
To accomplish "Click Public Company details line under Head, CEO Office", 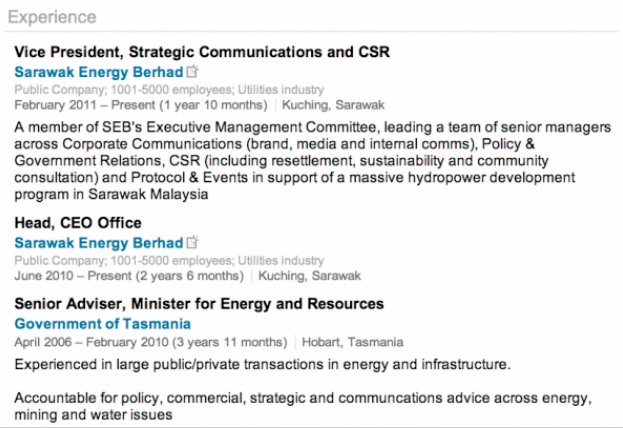I will (x=169, y=260).
